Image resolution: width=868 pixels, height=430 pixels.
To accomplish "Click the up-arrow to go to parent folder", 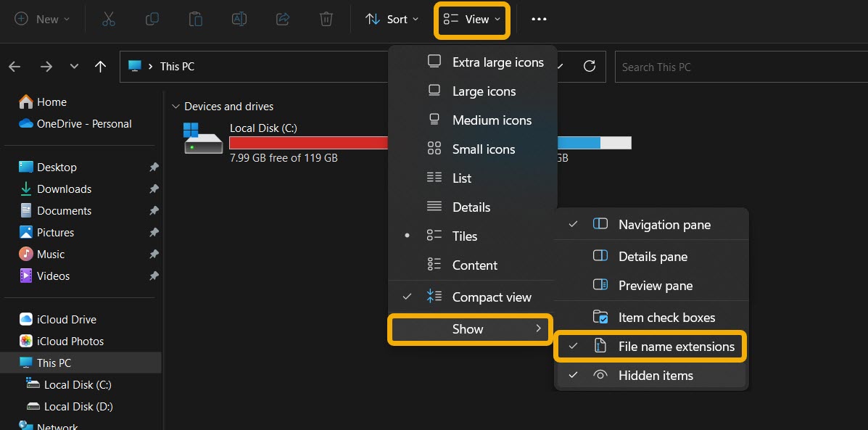I will pos(100,66).
